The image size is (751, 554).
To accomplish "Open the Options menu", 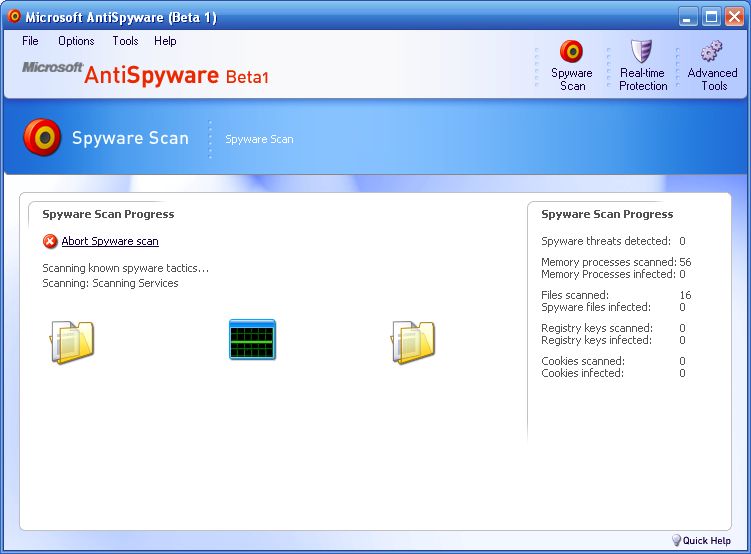I will [x=76, y=41].
